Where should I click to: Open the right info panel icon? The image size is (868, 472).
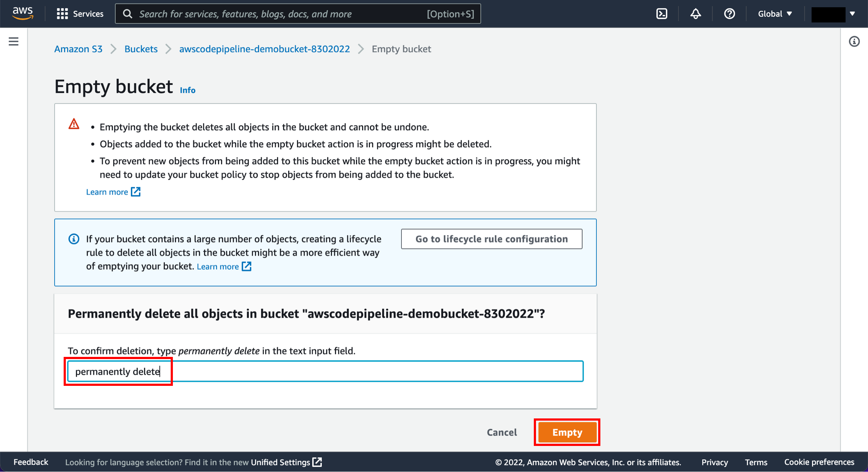[x=854, y=41]
